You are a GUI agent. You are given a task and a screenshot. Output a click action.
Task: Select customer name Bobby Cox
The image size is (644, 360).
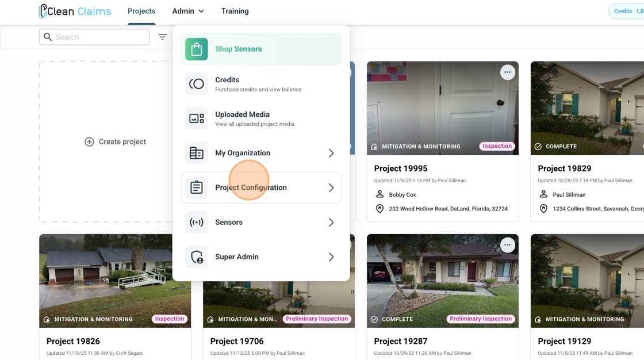pyautogui.click(x=402, y=195)
